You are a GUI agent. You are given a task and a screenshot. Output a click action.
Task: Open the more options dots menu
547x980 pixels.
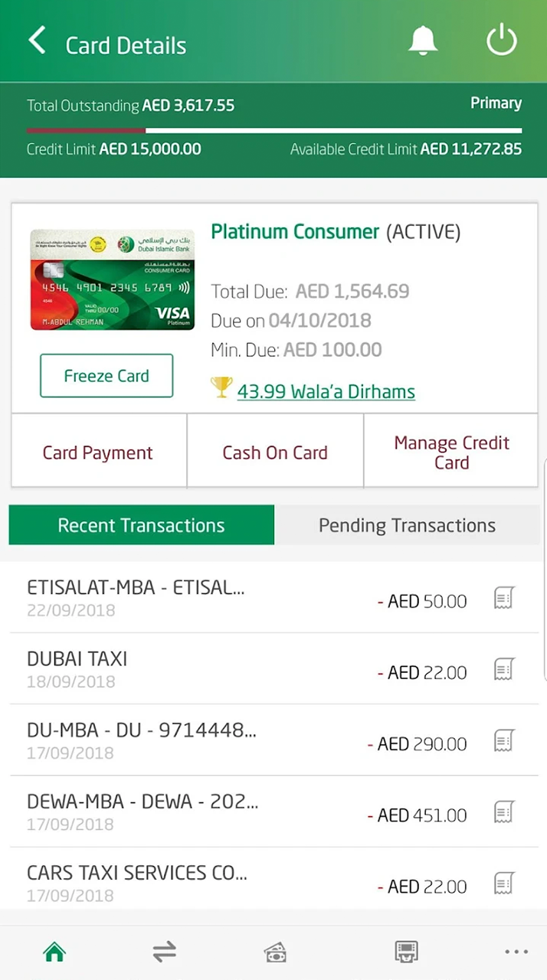516,952
